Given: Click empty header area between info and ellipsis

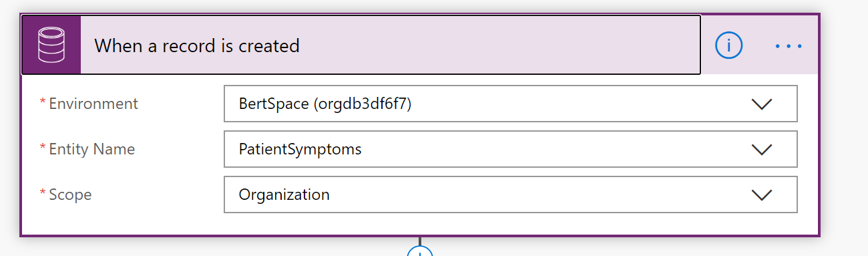Looking at the screenshot, I should pyautogui.click(x=758, y=45).
